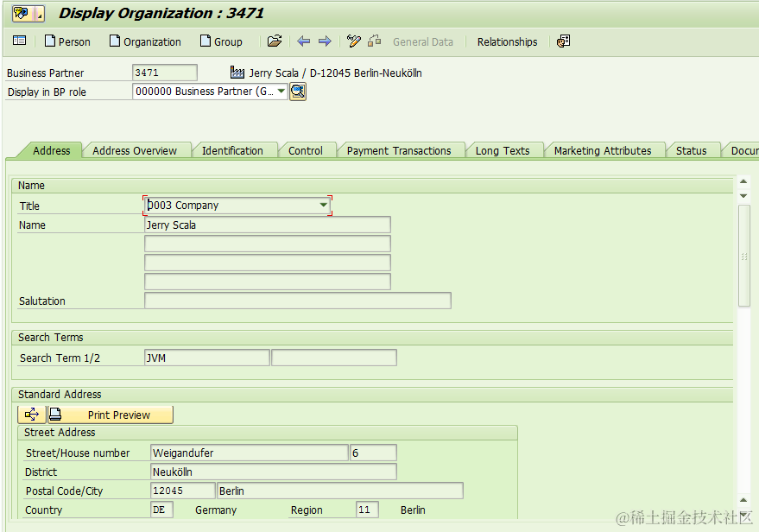Click the header text Jerry Scala / D-12045 Berlin-Neukölln
Viewport: 759px width, 532px height.
(335, 73)
